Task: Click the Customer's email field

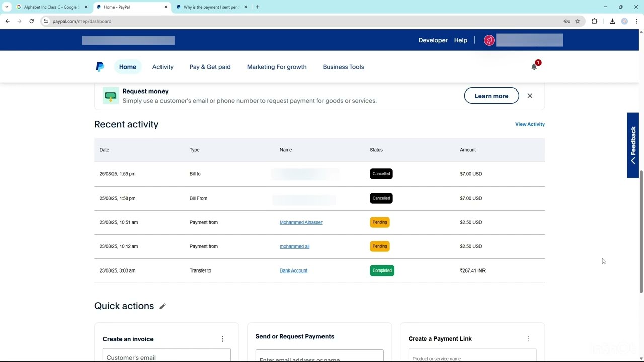Action: click(167, 355)
